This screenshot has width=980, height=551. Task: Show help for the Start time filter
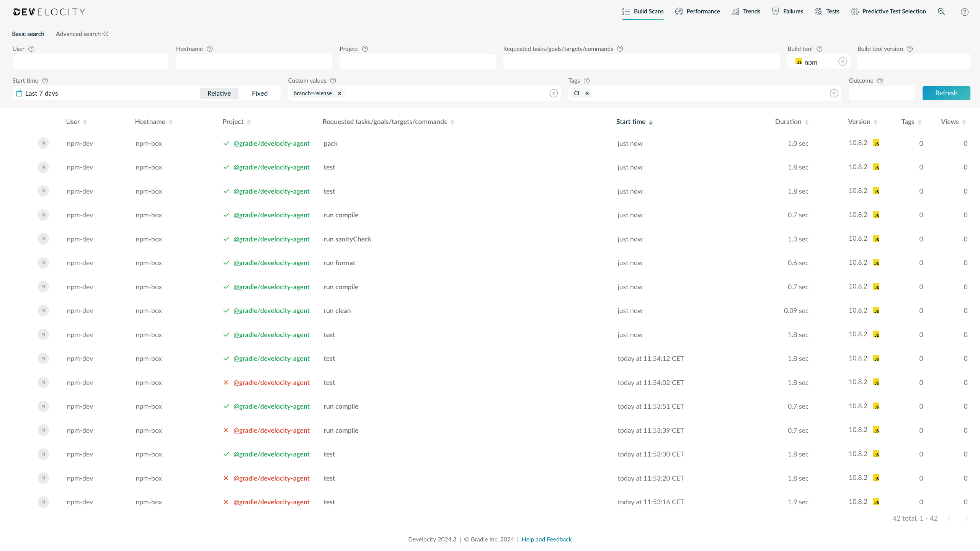45,80
